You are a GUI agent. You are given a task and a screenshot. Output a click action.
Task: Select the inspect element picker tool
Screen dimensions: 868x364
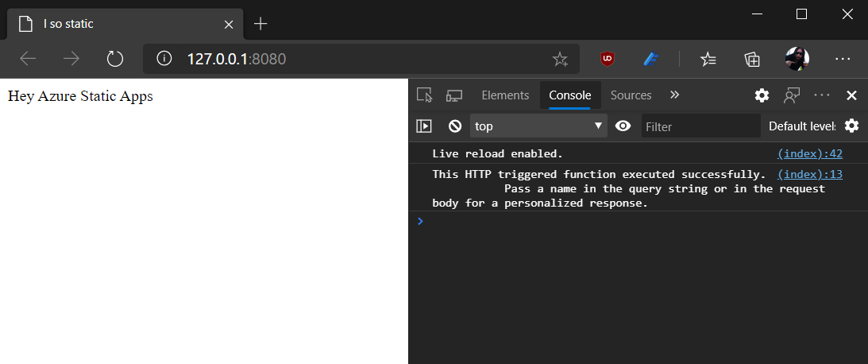click(425, 95)
